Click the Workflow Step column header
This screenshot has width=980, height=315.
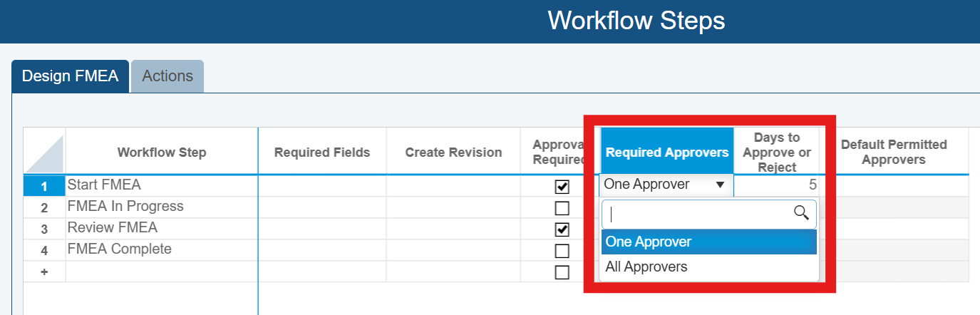(162, 152)
